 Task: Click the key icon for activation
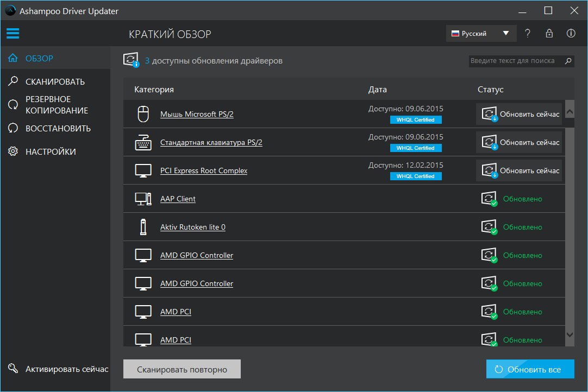pyautogui.click(x=13, y=369)
